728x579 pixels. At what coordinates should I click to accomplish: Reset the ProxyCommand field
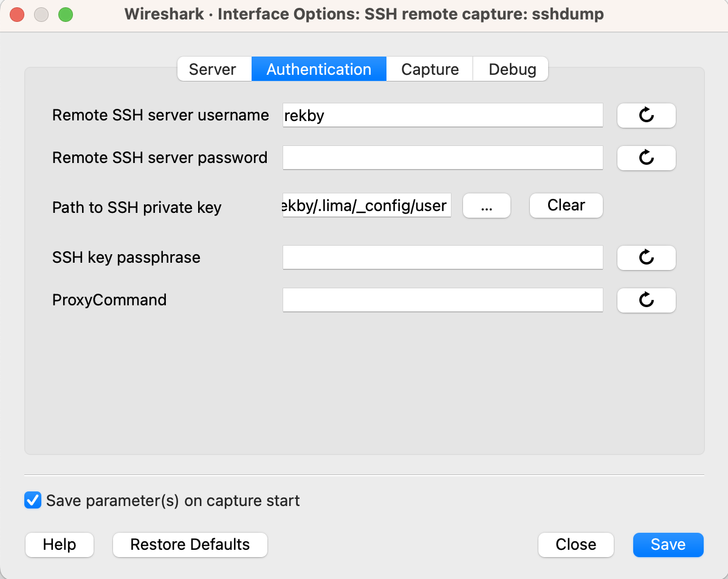[x=646, y=300]
